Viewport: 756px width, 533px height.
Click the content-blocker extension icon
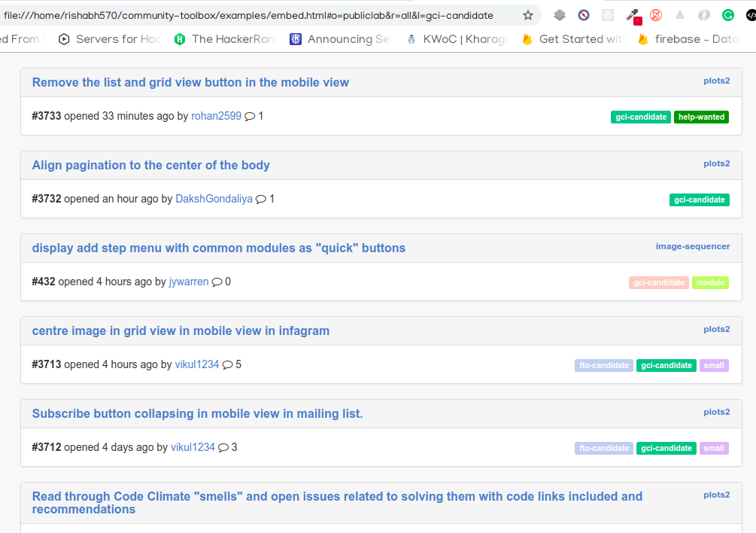pos(584,15)
